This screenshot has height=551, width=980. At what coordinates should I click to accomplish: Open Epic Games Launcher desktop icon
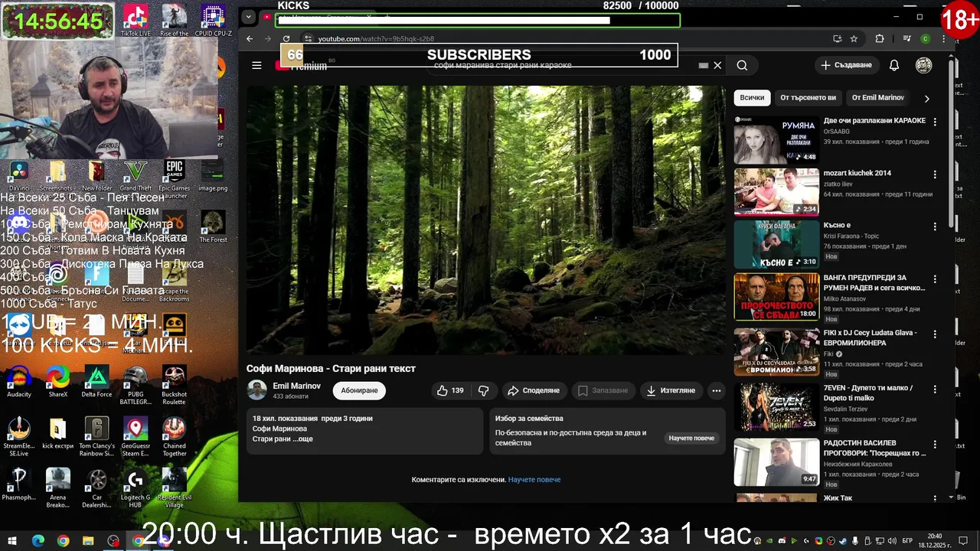pyautogui.click(x=175, y=178)
